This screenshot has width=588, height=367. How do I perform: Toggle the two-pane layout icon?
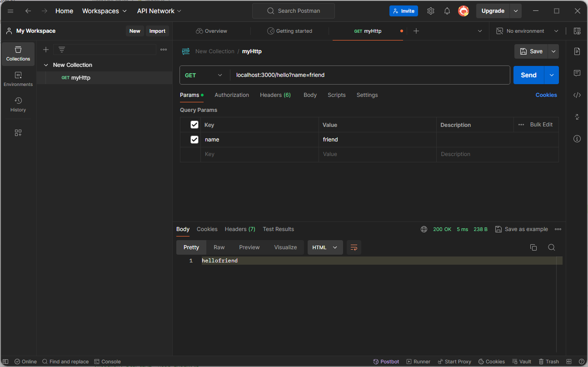pos(569,362)
